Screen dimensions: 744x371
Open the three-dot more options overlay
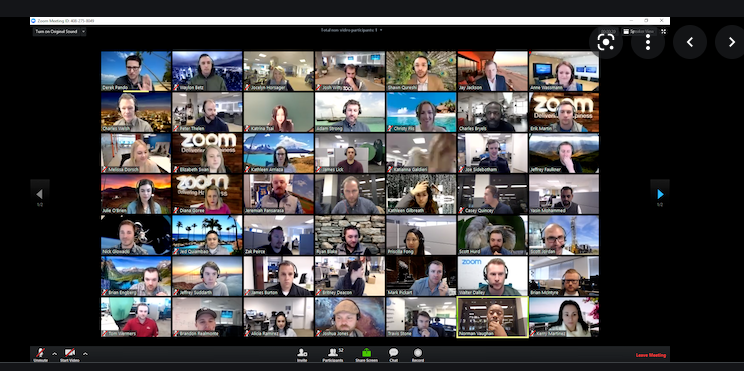(648, 42)
